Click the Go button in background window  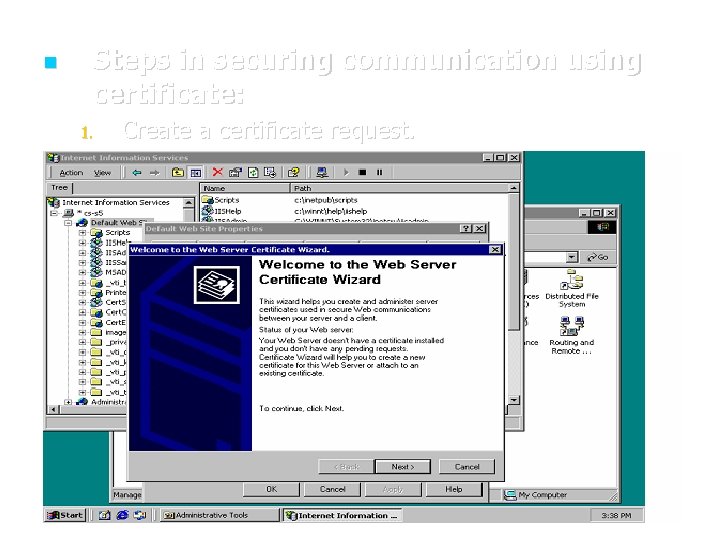point(598,258)
